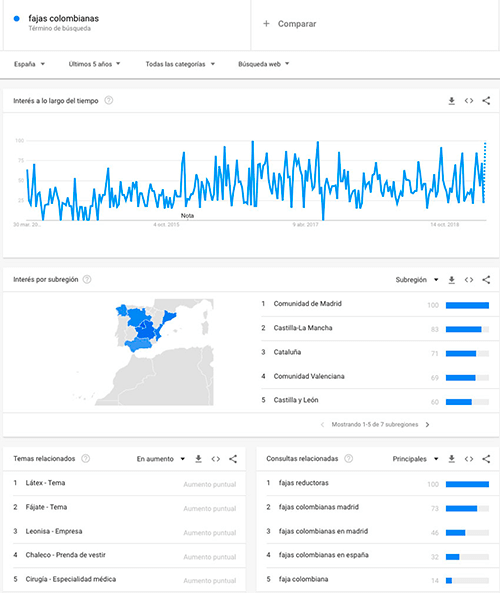Go to next page of subregions

click(x=427, y=425)
